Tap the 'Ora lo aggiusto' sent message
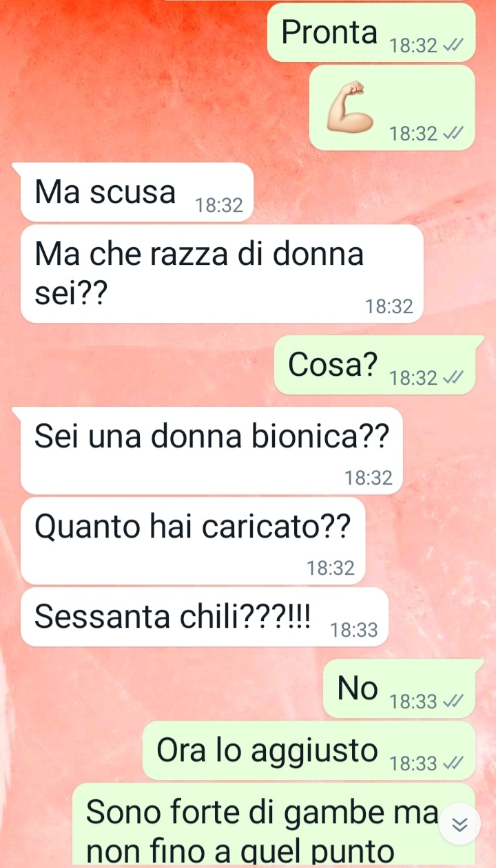This screenshot has width=496, height=868. [309, 750]
